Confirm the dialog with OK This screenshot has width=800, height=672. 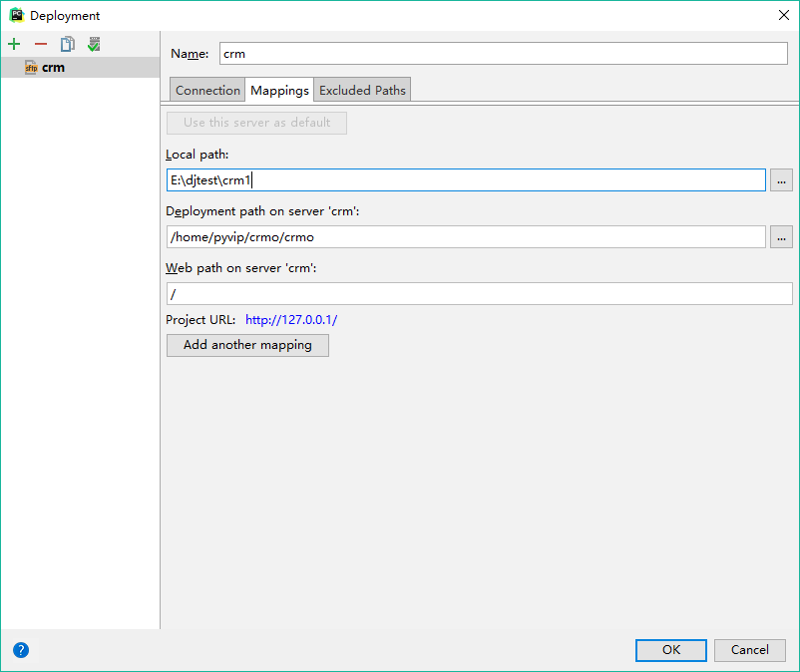coord(671,650)
